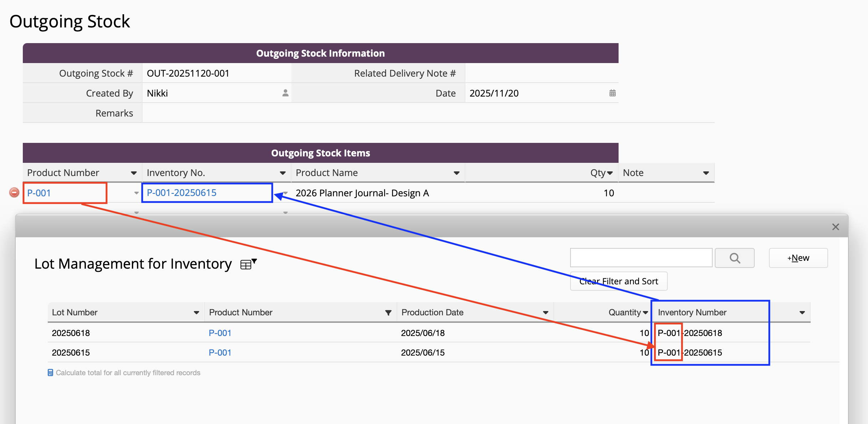
Task: Click the red remove row icon
Action: [14, 193]
